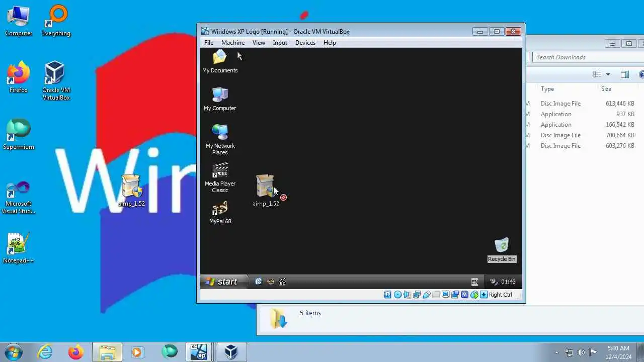644x362 pixels.
Task: Open the View menu in VirtualBox
Action: (259, 43)
